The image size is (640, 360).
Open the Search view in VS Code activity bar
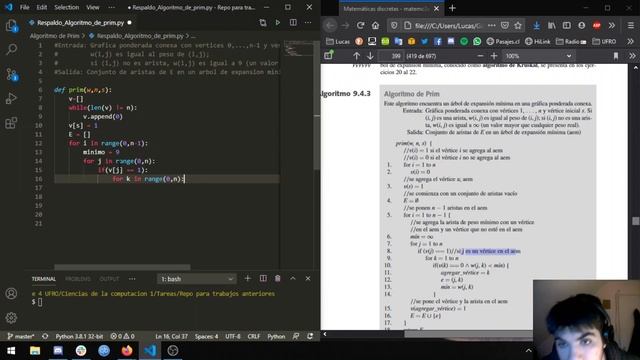click(x=11, y=50)
